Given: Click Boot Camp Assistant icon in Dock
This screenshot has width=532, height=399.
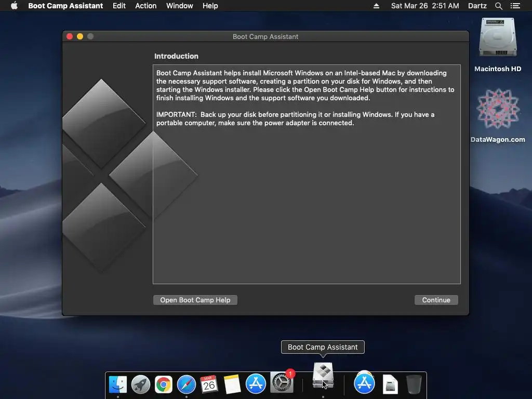Looking at the screenshot, I should (x=323, y=375).
